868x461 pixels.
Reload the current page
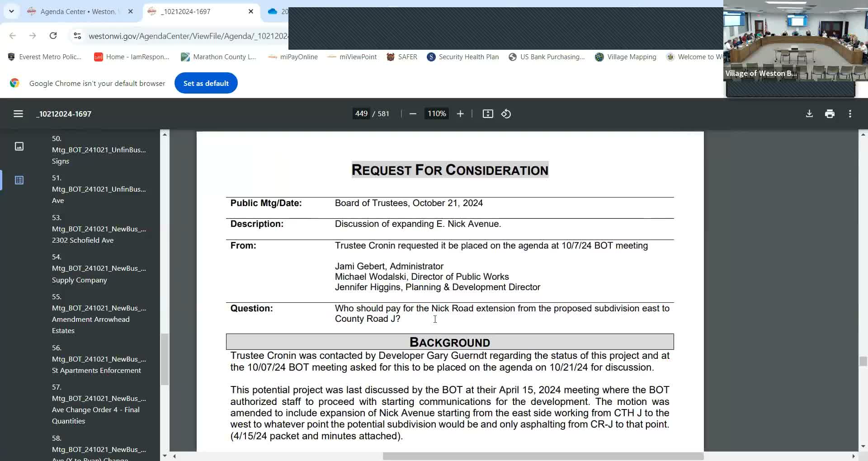[x=53, y=36]
